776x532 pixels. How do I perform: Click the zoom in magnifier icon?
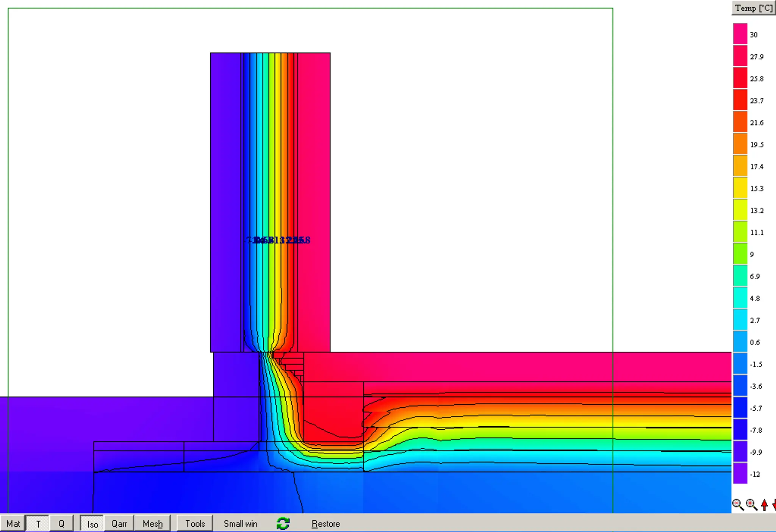(x=751, y=504)
